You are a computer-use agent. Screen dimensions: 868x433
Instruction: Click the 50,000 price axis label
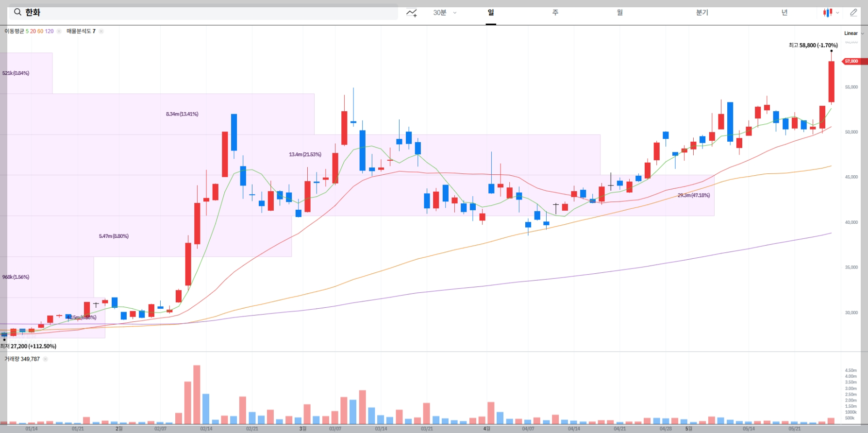tap(851, 132)
